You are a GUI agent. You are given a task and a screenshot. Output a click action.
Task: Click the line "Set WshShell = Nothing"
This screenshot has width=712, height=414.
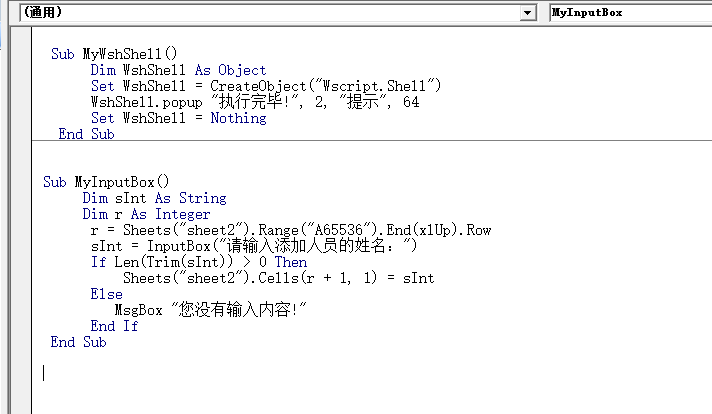click(178, 118)
